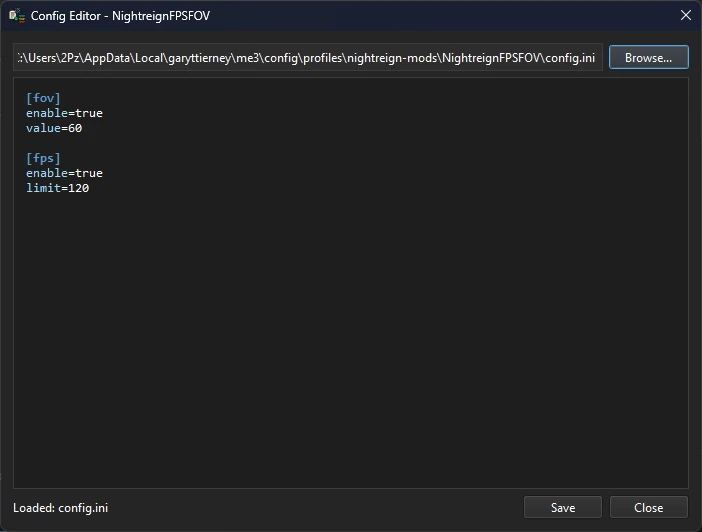Screen dimensions: 702x532
Task: Click the limit=120 line
Action: coord(57,188)
